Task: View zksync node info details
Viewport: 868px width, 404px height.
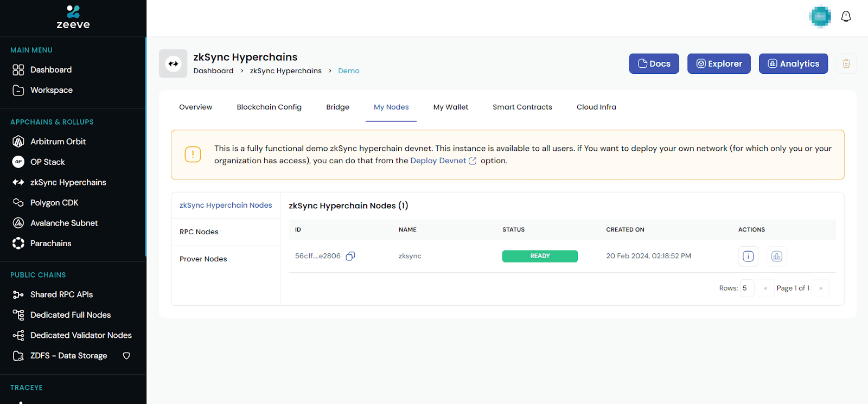Action: coord(748,256)
